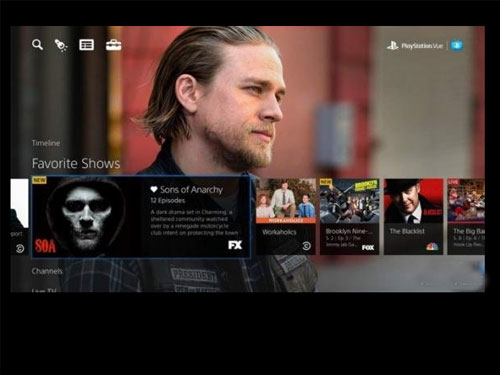Viewport: 500px width, 375px height.
Task: Go to the Channels section
Action: 47,271
